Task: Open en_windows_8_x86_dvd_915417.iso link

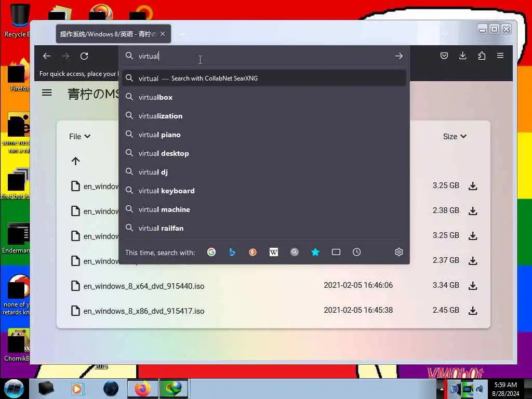Action: [x=144, y=311]
